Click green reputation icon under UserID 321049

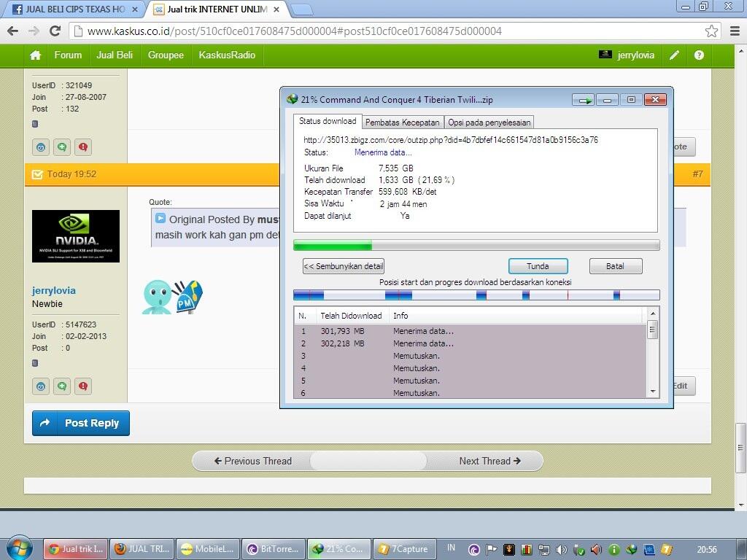point(62,147)
